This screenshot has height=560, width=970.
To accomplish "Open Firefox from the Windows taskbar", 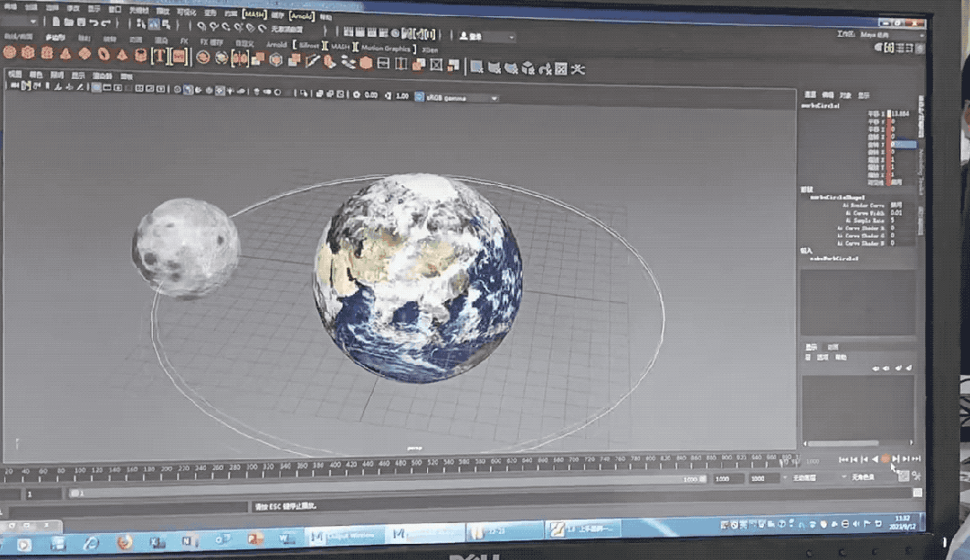I will point(124,542).
